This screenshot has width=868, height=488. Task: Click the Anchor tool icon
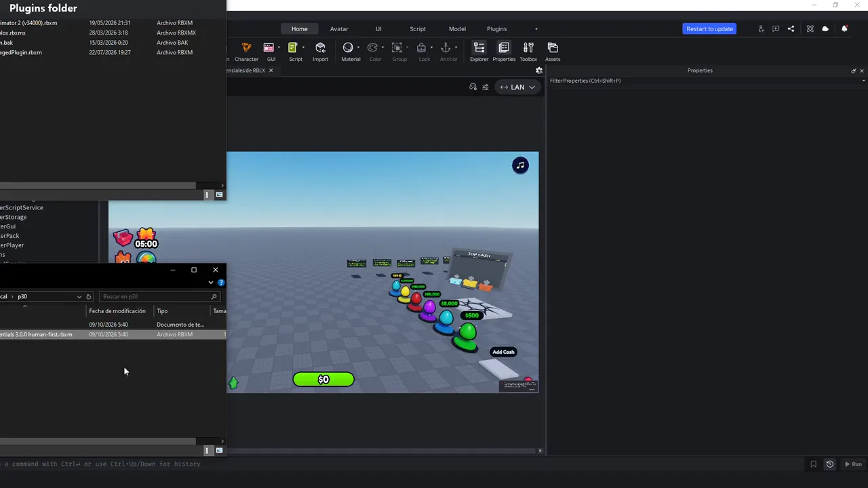click(x=446, y=47)
